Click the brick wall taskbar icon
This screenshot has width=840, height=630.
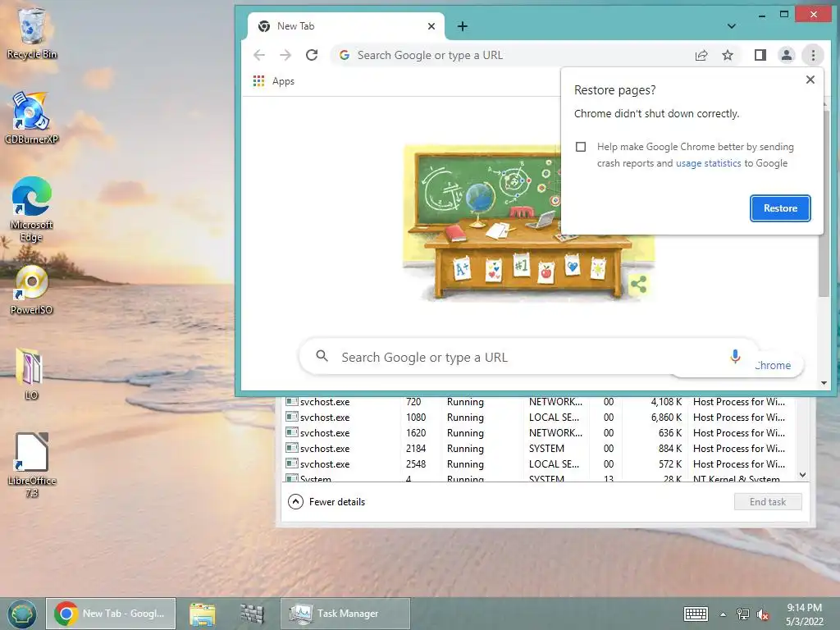click(x=252, y=614)
